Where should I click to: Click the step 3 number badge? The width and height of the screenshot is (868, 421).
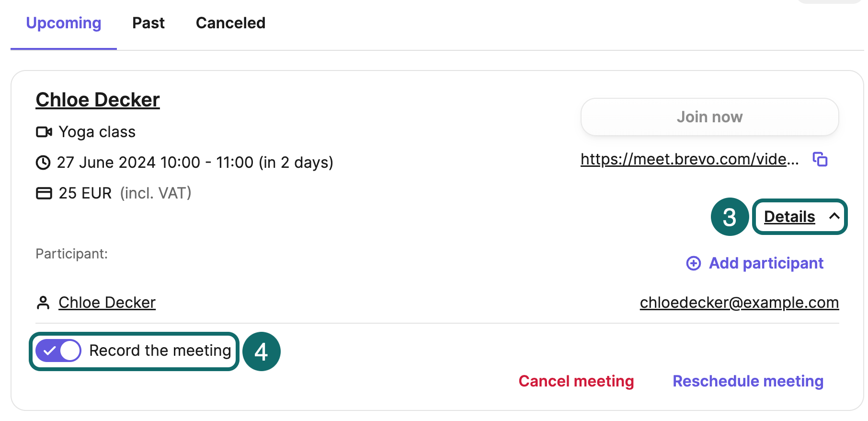coord(729,217)
